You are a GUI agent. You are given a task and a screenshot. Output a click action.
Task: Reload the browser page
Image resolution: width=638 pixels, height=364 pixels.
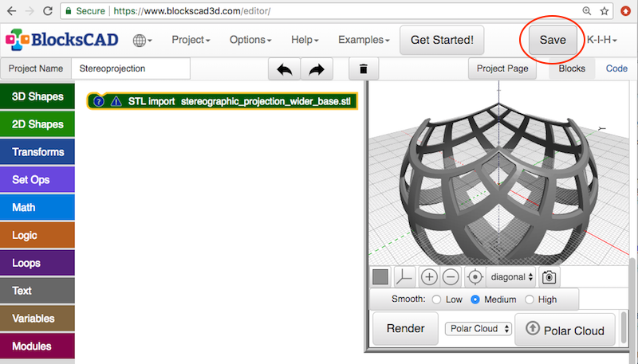point(48,11)
